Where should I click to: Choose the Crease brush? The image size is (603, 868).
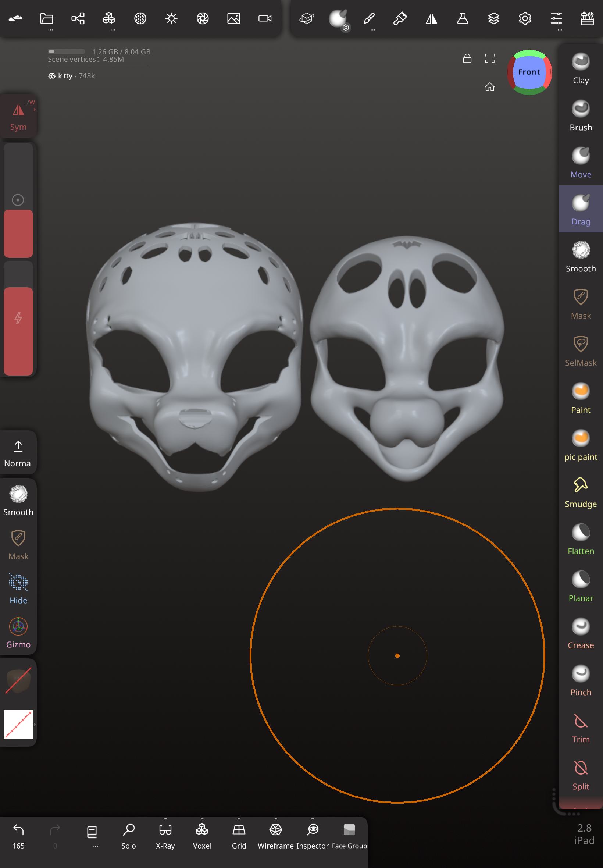pos(580,633)
